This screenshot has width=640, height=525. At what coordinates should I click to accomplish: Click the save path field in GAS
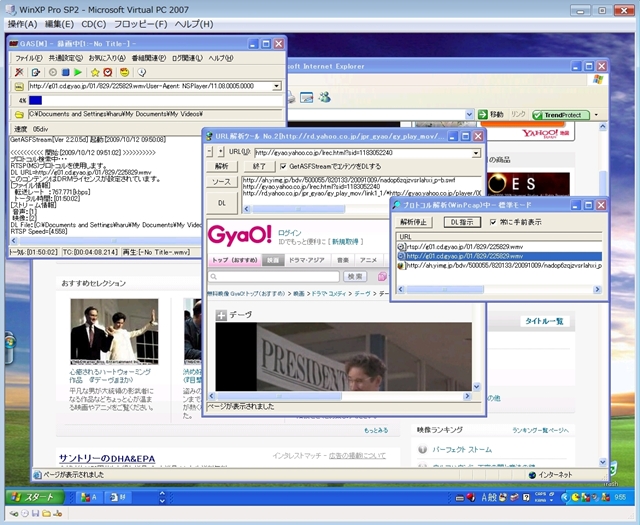coord(155,114)
